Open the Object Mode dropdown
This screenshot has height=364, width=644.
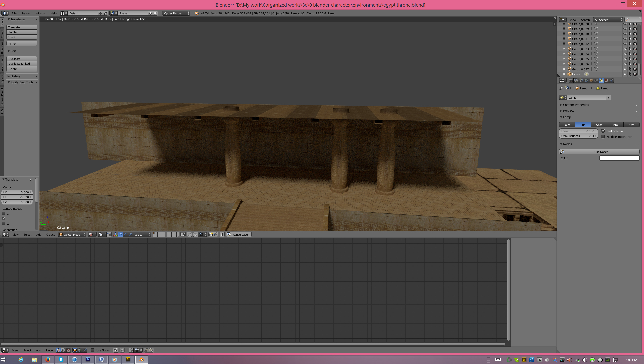tap(72, 234)
